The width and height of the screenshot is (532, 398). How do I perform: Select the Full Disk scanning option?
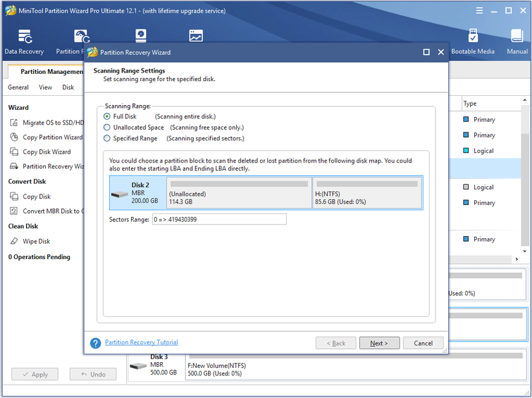(x=107, y=116)
